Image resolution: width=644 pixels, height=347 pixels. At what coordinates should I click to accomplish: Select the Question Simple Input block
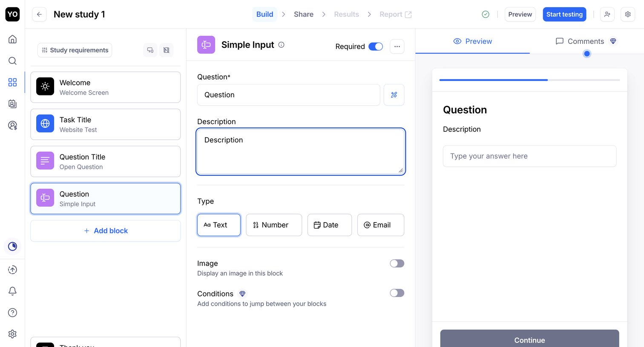106,199
